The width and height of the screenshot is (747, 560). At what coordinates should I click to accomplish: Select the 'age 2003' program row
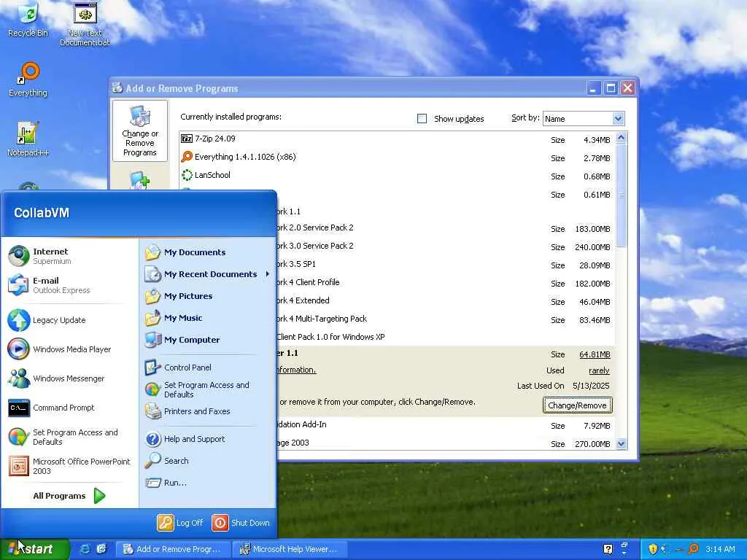[446, 443]
